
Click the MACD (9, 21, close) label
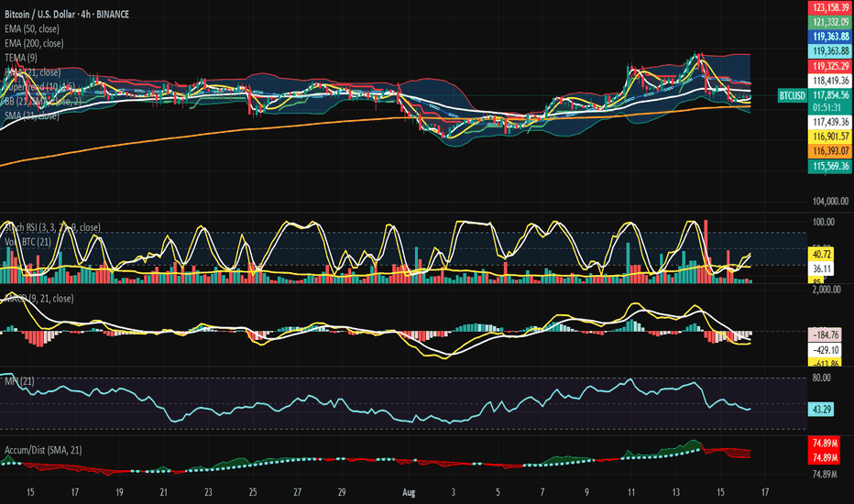38,299
